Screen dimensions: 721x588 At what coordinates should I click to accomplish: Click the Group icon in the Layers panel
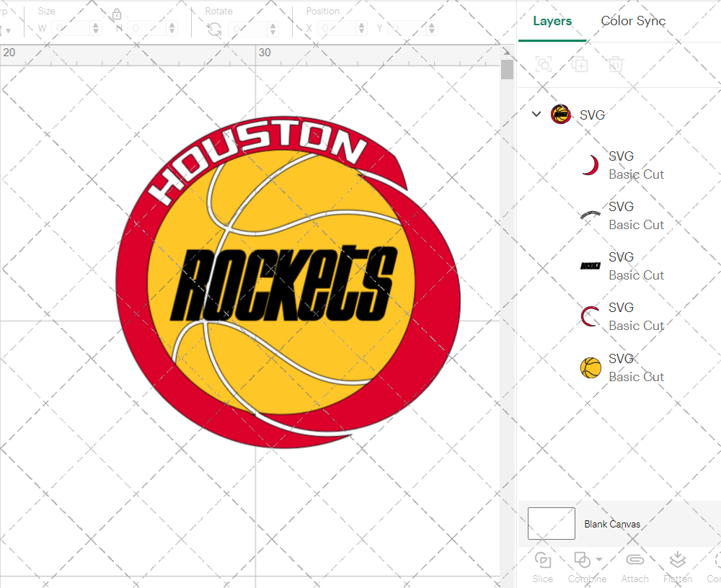click(x=543, y=64)
